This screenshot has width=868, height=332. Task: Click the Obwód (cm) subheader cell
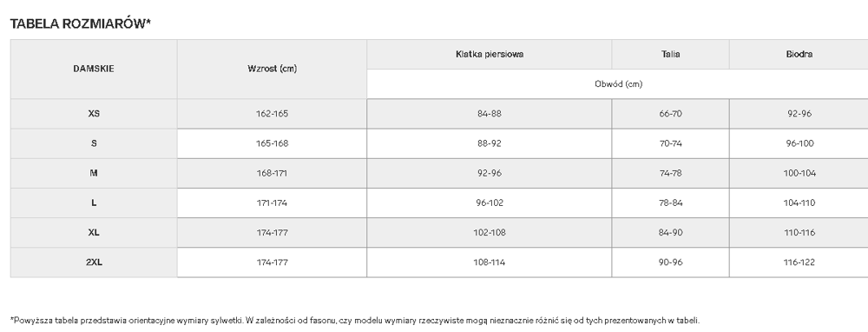coord(618,84)
